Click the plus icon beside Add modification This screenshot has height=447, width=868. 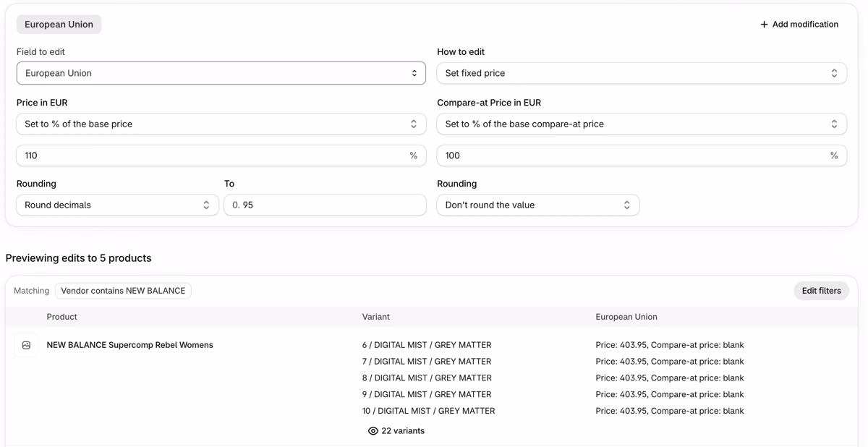pos(764,25)
